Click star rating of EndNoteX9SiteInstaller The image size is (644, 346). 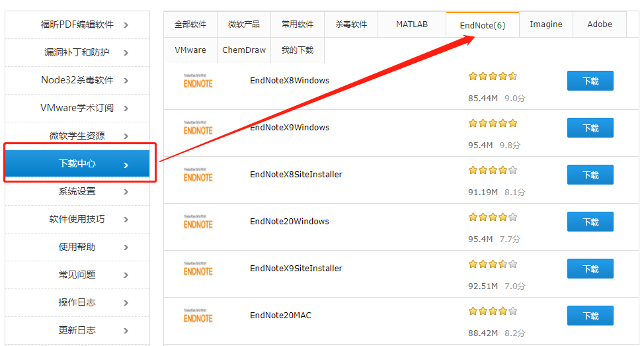pos(493,264)
